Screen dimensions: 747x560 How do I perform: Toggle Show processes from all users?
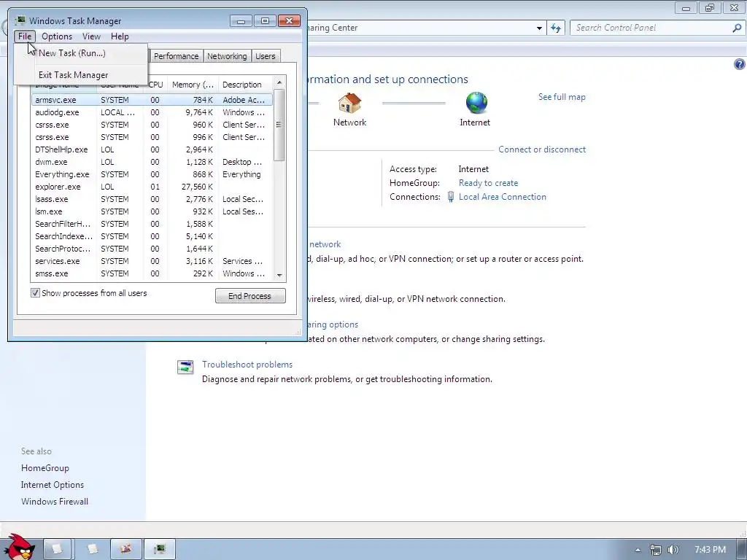pos(35,293)
